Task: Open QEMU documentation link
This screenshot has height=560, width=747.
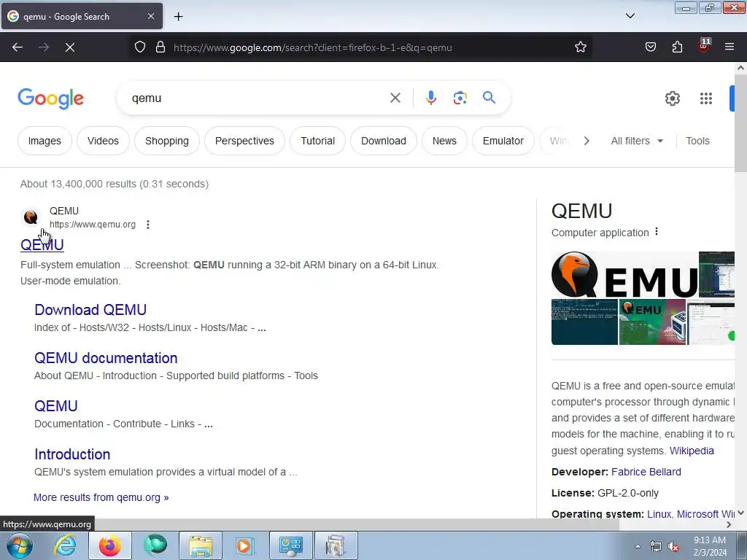Action: [106, 358]
